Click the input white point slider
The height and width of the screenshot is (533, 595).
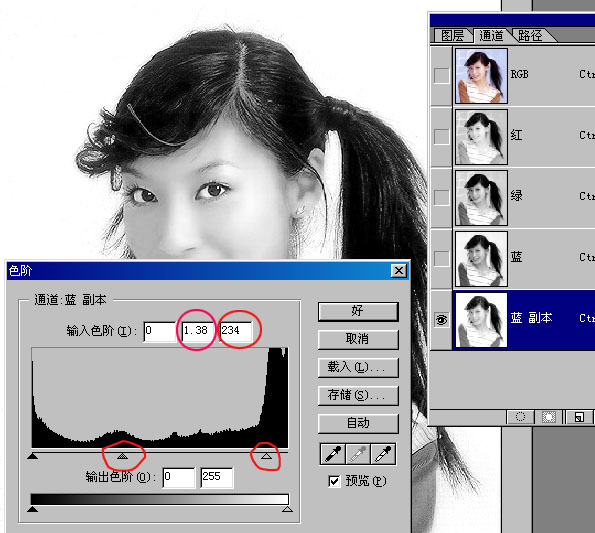pyautogui.click(x=266, y=456)
